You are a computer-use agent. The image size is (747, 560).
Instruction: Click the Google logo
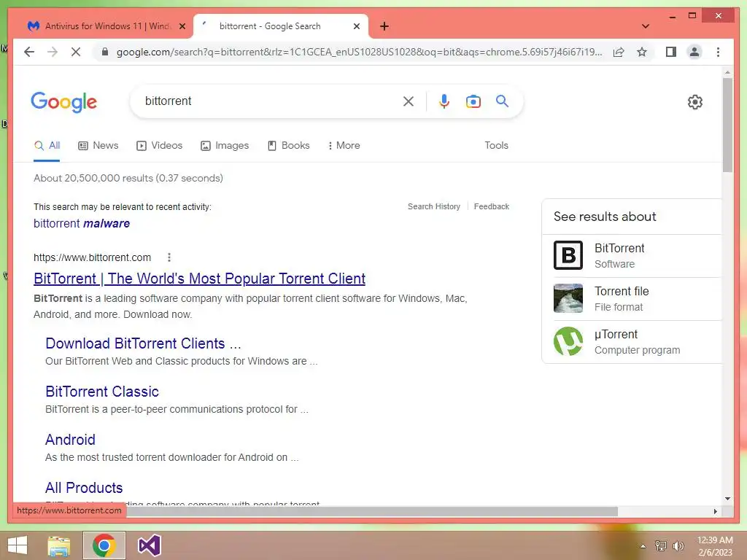tap(64, 101)
